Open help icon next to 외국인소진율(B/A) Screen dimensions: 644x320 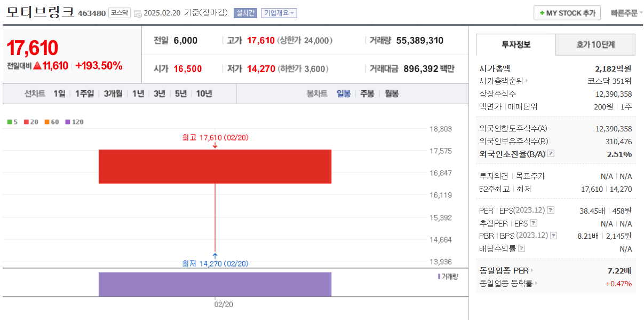pyautogui.click(x=551, y=154)
